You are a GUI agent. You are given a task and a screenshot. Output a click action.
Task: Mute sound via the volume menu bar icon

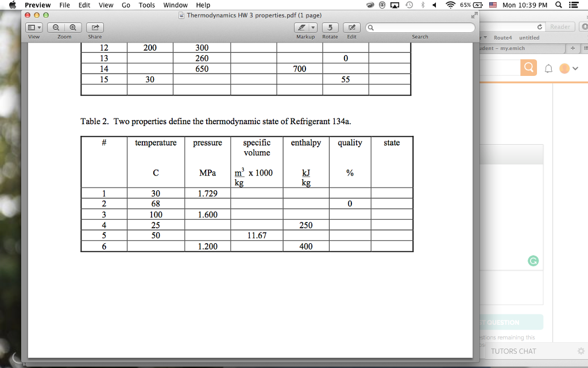435,5
